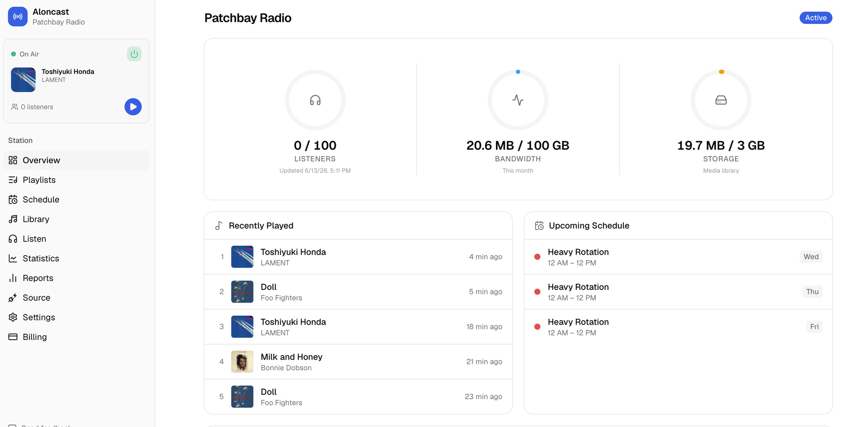Open Heavy Rotation scheduled for Thu
Viewport: 868px width, 427px height.
tap(678, 292)
